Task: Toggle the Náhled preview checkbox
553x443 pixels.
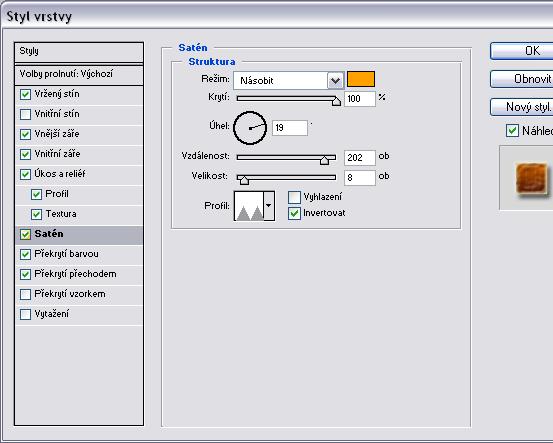Action: click(512, 131)
